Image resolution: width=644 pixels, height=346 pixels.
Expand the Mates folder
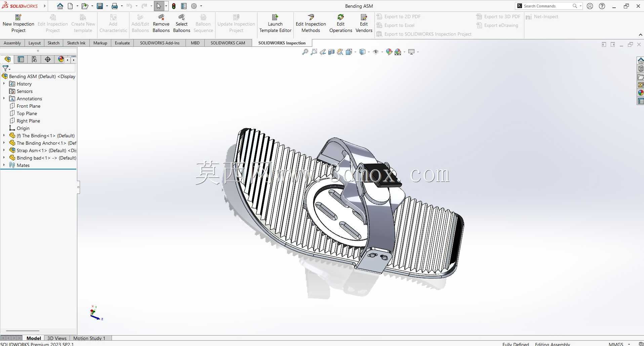point(4,165)
